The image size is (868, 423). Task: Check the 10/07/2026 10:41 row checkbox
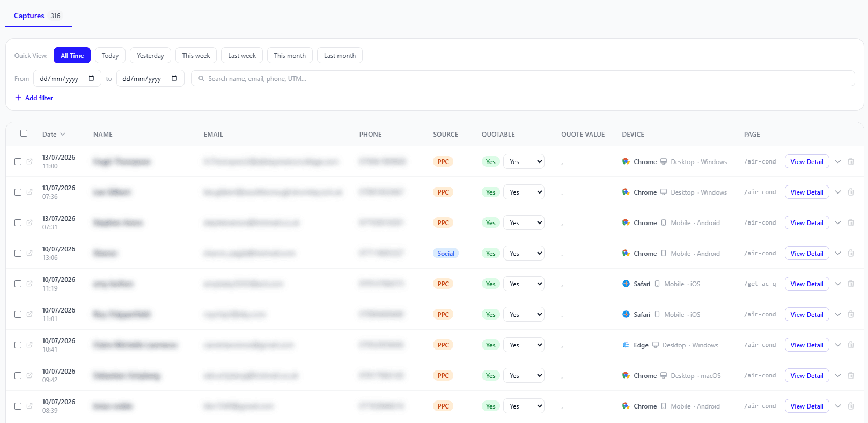[x=18, y=345]
